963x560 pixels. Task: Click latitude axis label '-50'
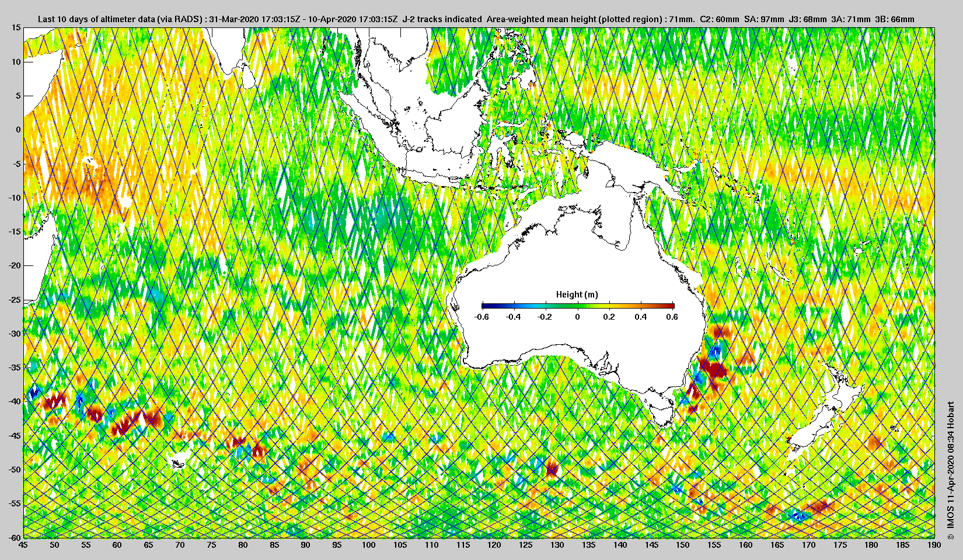15,470
